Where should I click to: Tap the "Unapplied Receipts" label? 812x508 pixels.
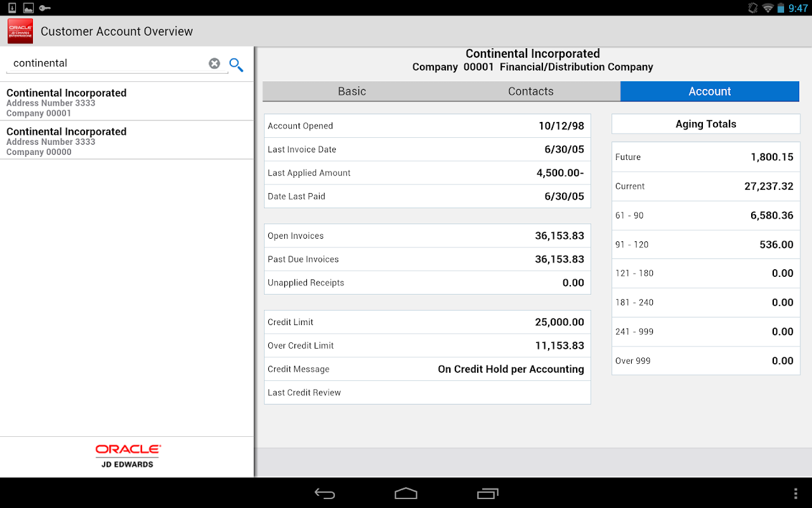tap(306, 283)
